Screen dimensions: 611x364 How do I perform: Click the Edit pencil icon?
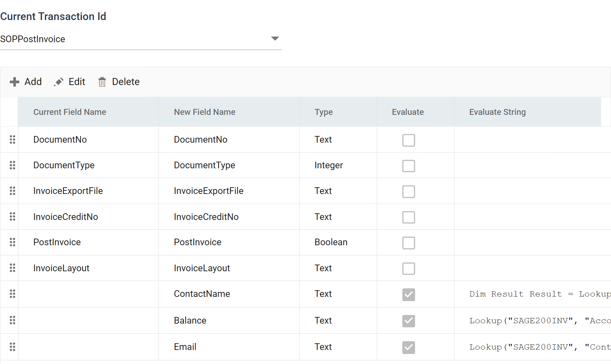[x=59, y=82]
